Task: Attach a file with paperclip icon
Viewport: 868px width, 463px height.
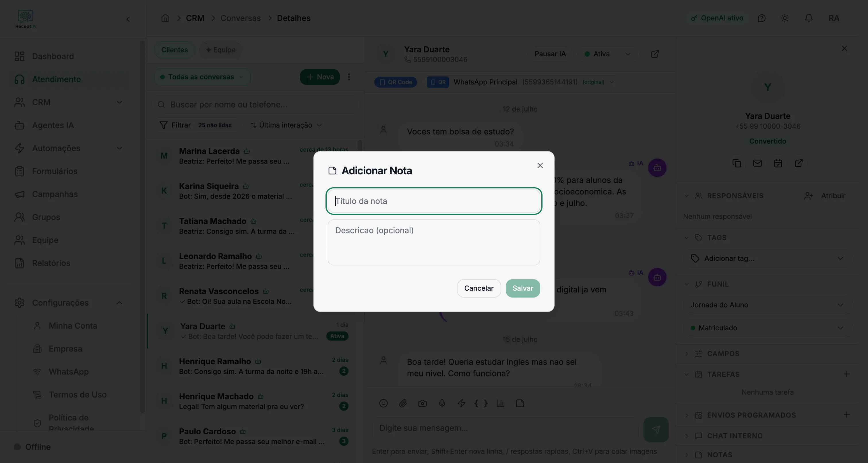Action: pyautogui.click(x=403, y=403)
